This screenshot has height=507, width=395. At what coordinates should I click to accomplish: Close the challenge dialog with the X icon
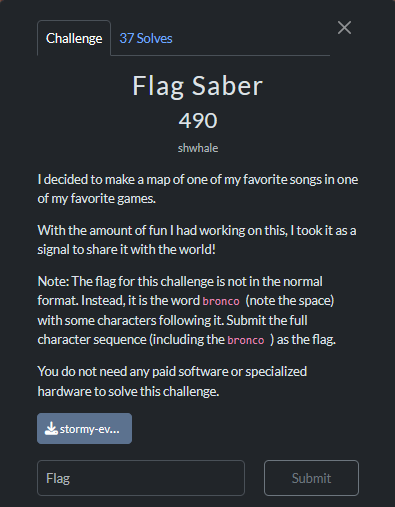tap(344, 28)
